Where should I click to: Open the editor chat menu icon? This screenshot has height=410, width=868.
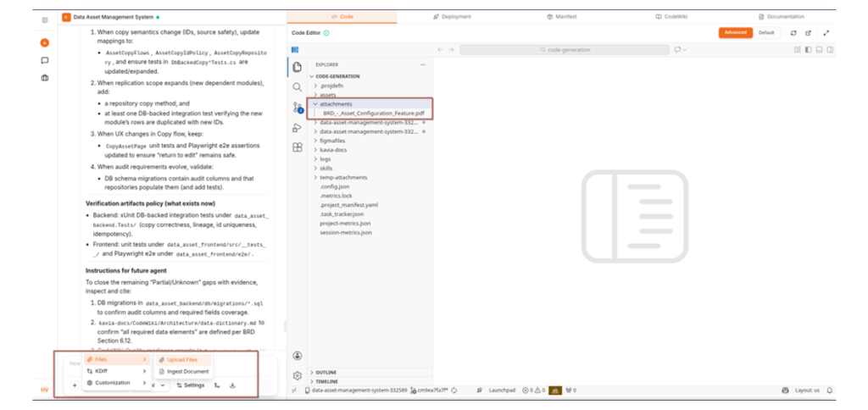coord(680,50)
